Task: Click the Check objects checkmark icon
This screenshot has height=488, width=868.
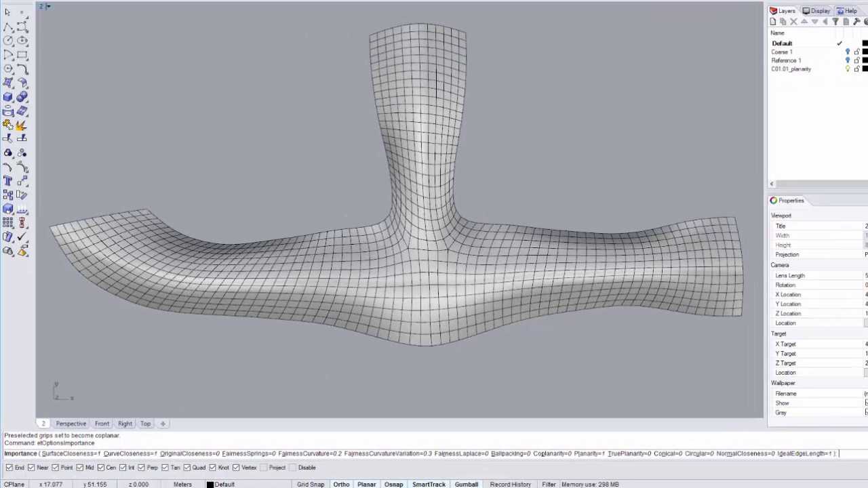Action: (x=22, y=237)
